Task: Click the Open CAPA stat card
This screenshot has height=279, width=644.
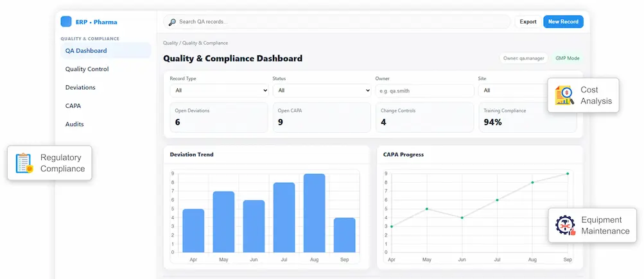Action: pyautogui.click(x=322, y=117)
